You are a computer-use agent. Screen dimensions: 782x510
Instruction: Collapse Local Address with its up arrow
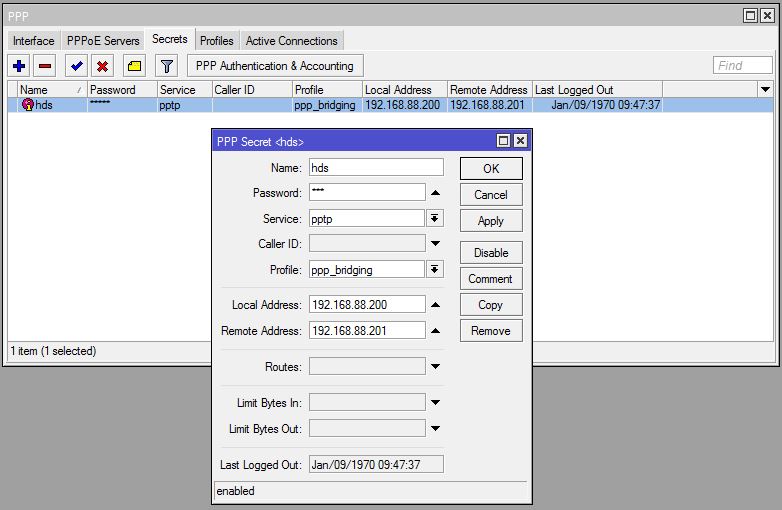coord(435,305)
